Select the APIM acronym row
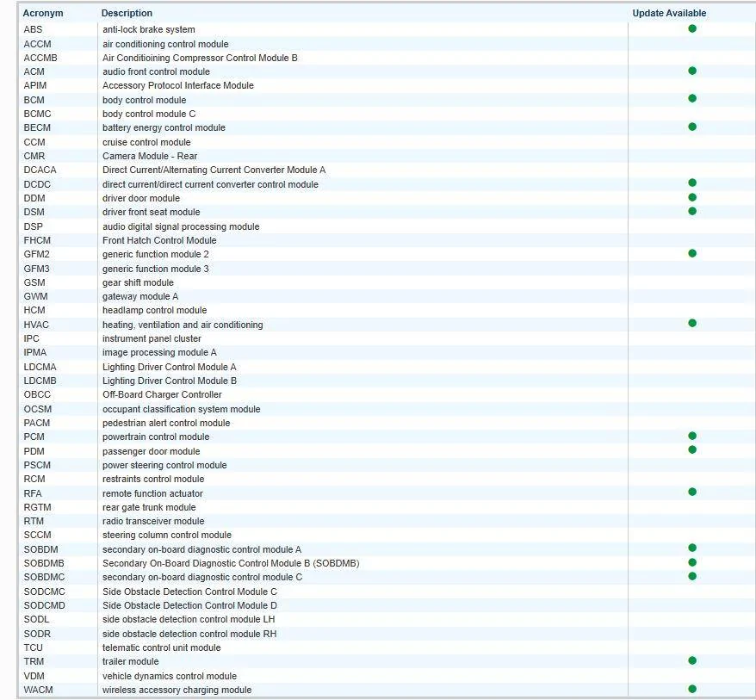Image resolution: width=756 pixels, height=700 pixels. click(x=35, y=85)
